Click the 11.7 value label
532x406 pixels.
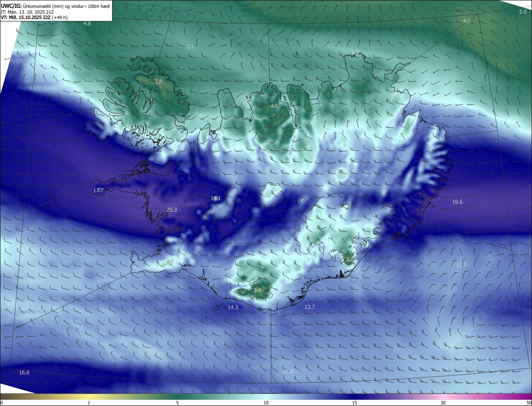[461, 265]
